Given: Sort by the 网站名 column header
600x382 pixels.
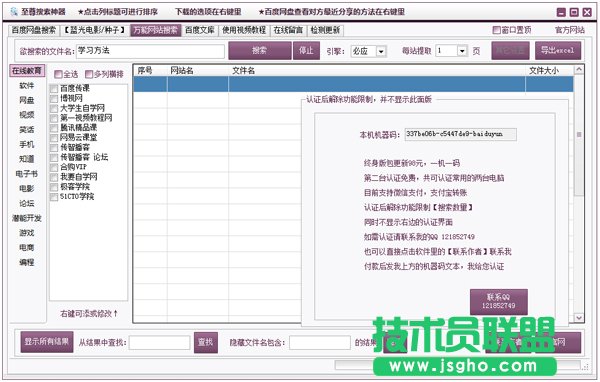Looking at the screenshot, I should pos(198,70).
